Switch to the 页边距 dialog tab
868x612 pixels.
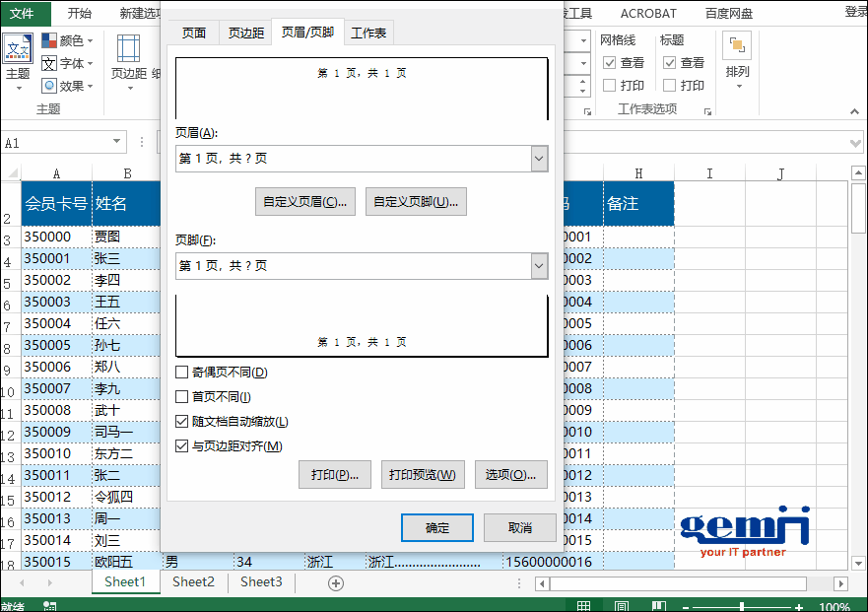(246, 33)
